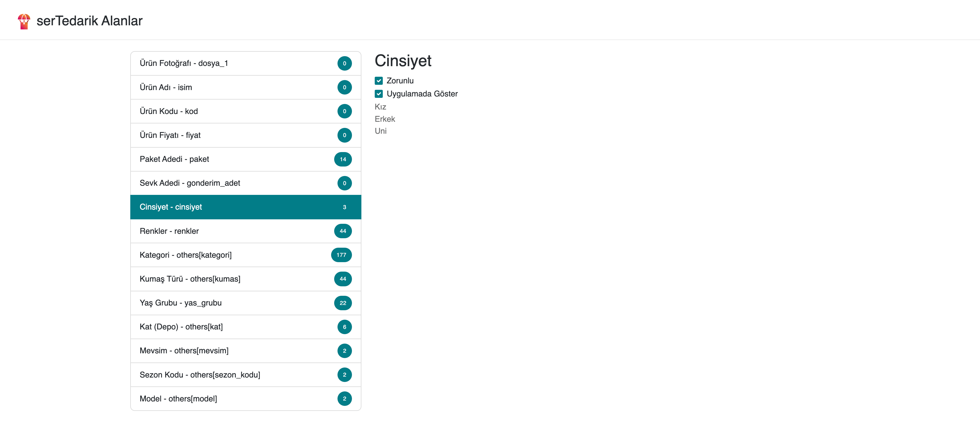
Task: Click the 0 badge on Ürün Fotoğrafı
Action: pyautogui.click(x=344, y=63)
